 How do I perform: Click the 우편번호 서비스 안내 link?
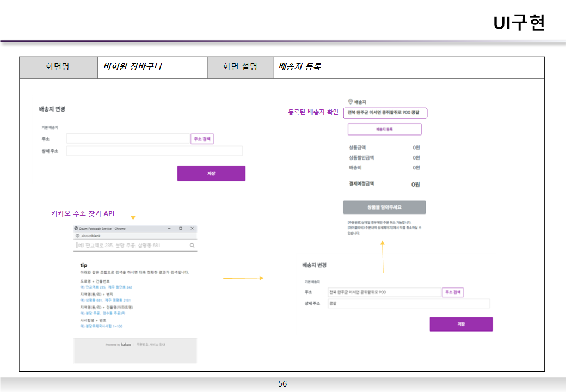151,345
